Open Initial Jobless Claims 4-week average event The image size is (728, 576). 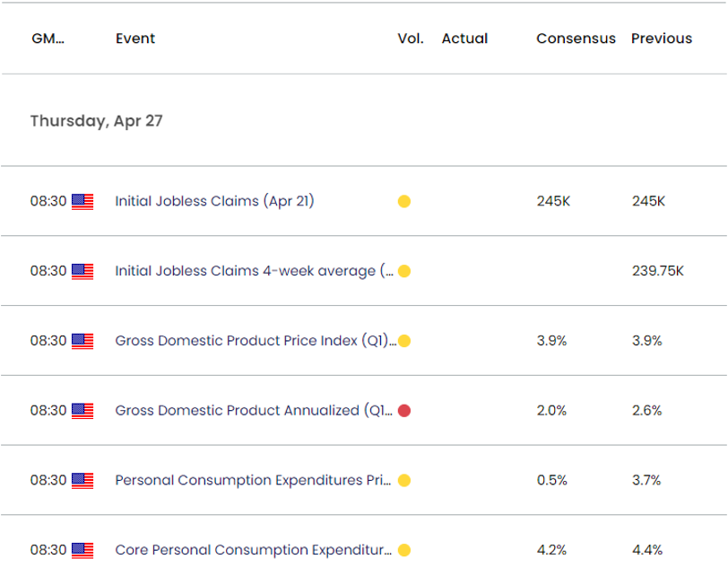tap(253, 271)
